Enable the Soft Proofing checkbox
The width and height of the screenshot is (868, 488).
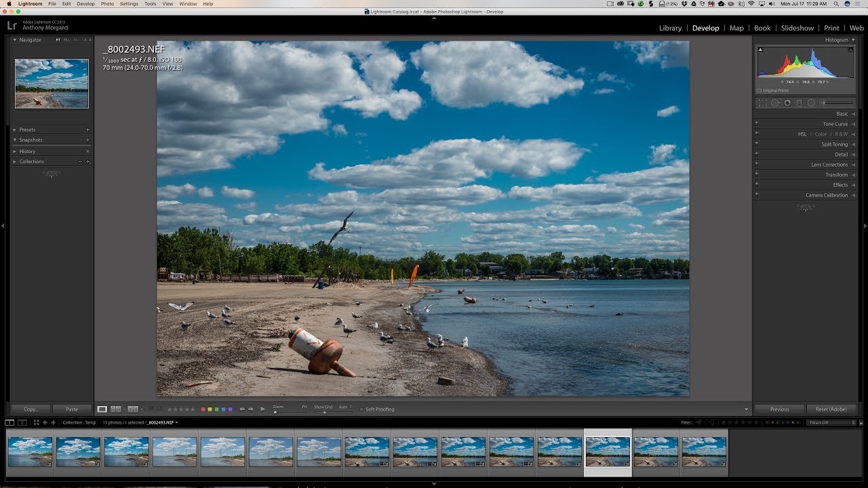tap(361, 409)
